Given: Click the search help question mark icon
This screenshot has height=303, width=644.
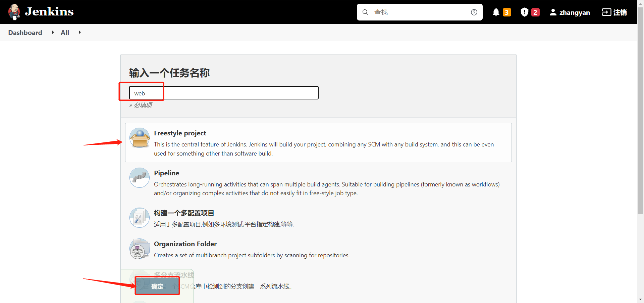Looking at the screenshot, I should click(474, 12).
